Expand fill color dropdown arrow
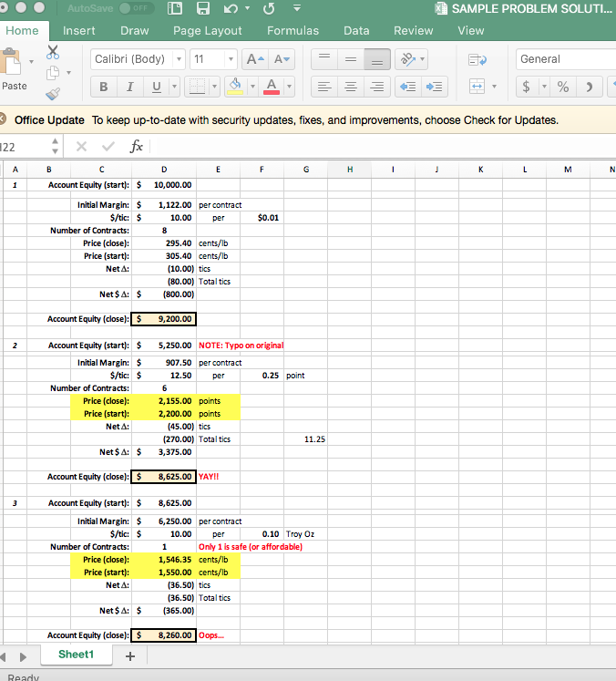616x681 pixels. coord(252,87)
